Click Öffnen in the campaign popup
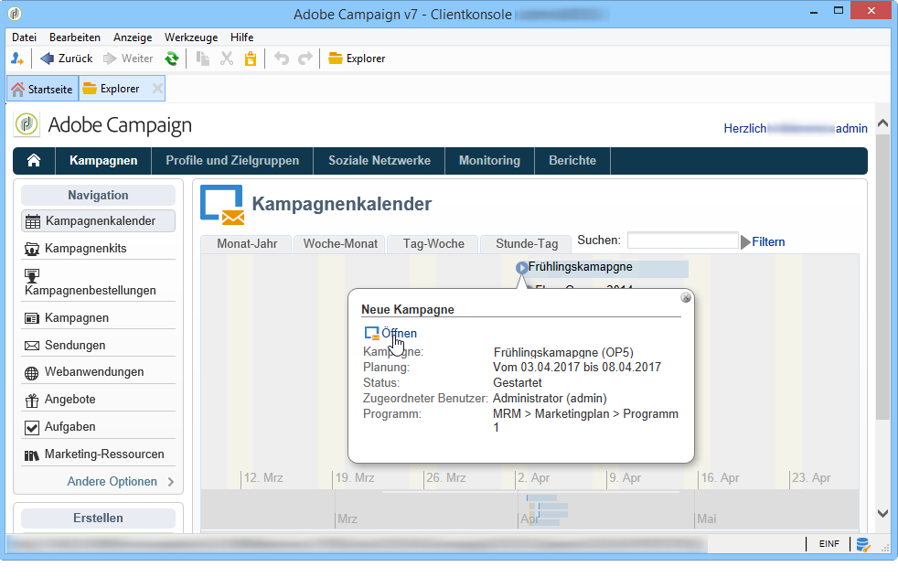The height and width of the screenshot is (588, 898). pos(400,333)
